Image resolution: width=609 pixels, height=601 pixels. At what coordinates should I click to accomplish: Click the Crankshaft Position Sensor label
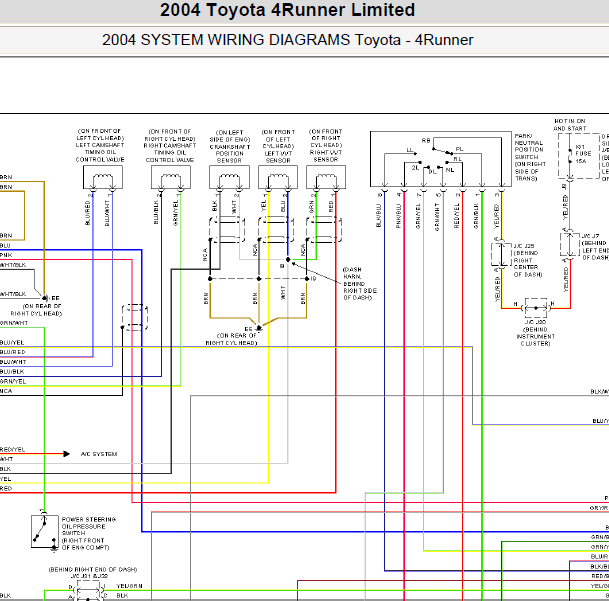[x=230, y=146]
